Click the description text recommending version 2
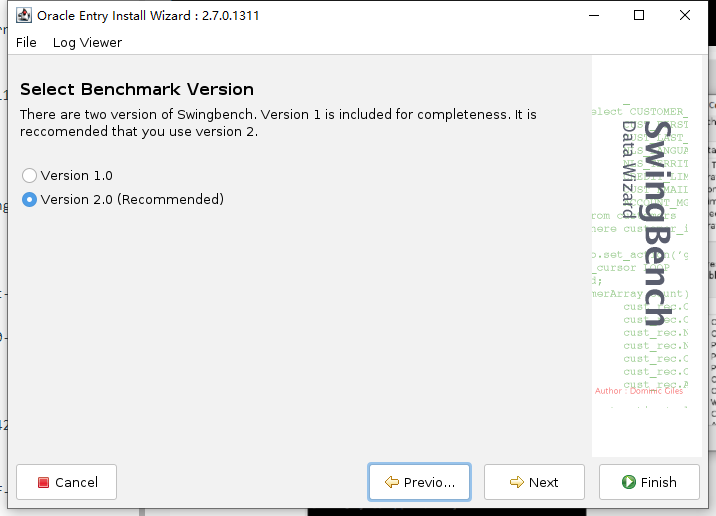The image size is (716, 516). pos(278,123)
